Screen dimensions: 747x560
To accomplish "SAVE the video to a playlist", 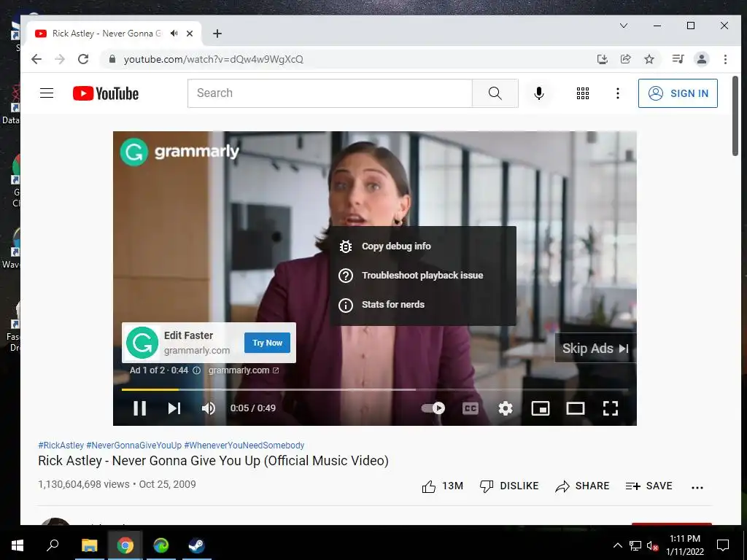I will tap(649, 486).
